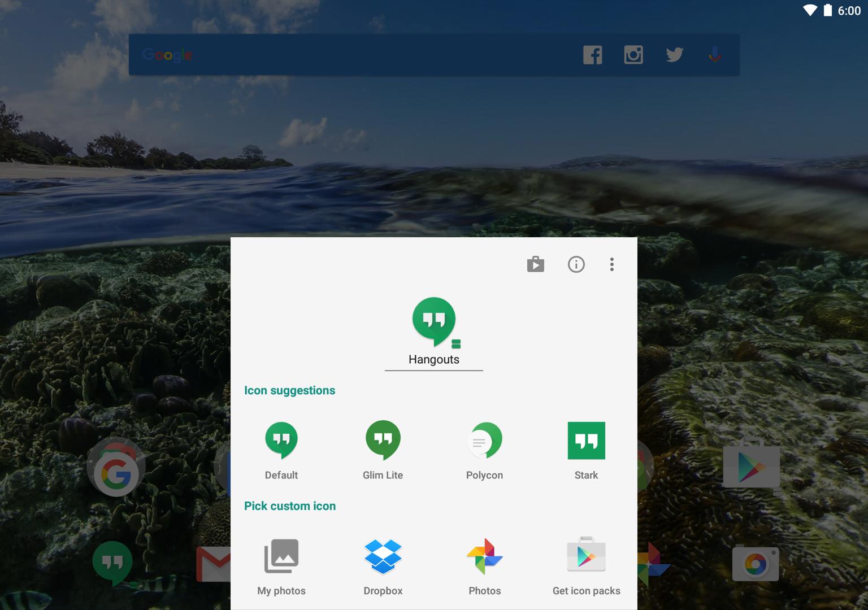868x610 pixels.
Task: Check Wi-Fi status in status bar
Action: point(810,10)
